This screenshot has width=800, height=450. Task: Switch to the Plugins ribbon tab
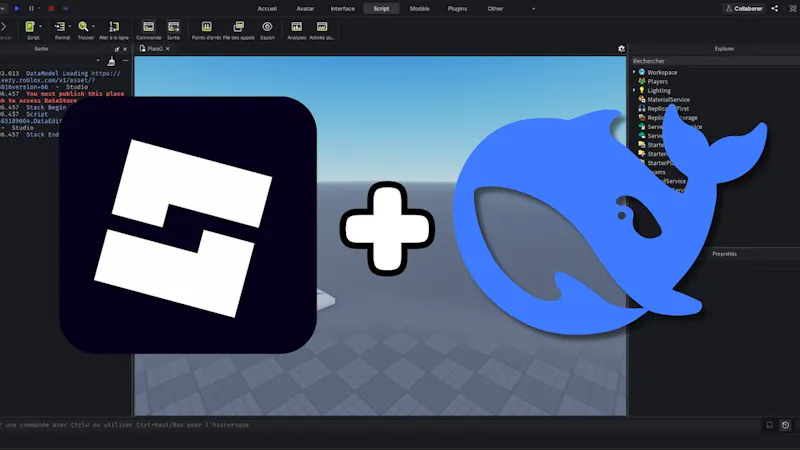[457, 9]
